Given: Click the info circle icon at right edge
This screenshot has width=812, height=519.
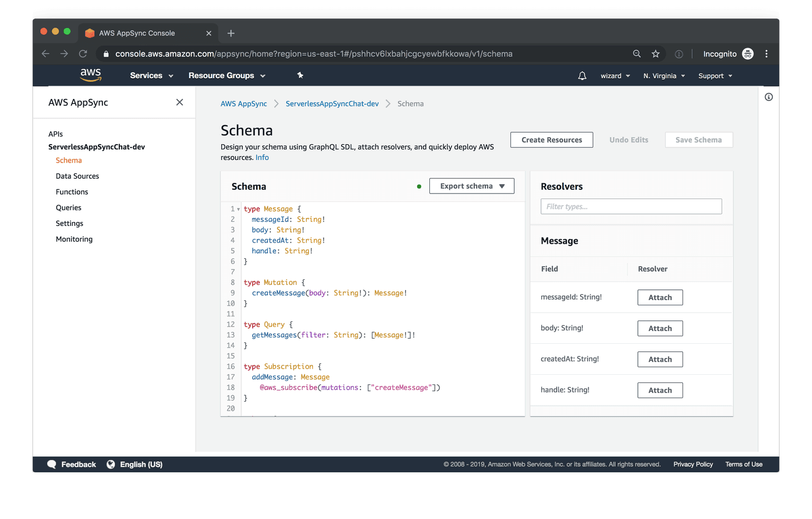Looking at the screenshot, I should coord(769,97).
